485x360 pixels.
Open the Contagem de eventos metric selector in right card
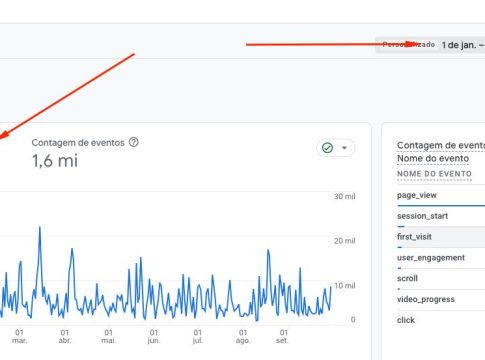pos(441,145)
